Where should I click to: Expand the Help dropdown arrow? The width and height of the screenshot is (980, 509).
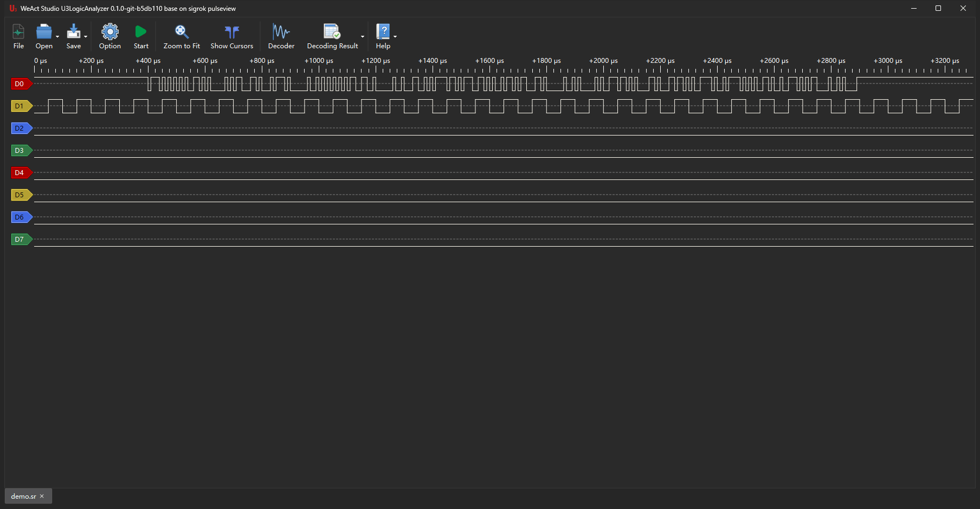395,37
